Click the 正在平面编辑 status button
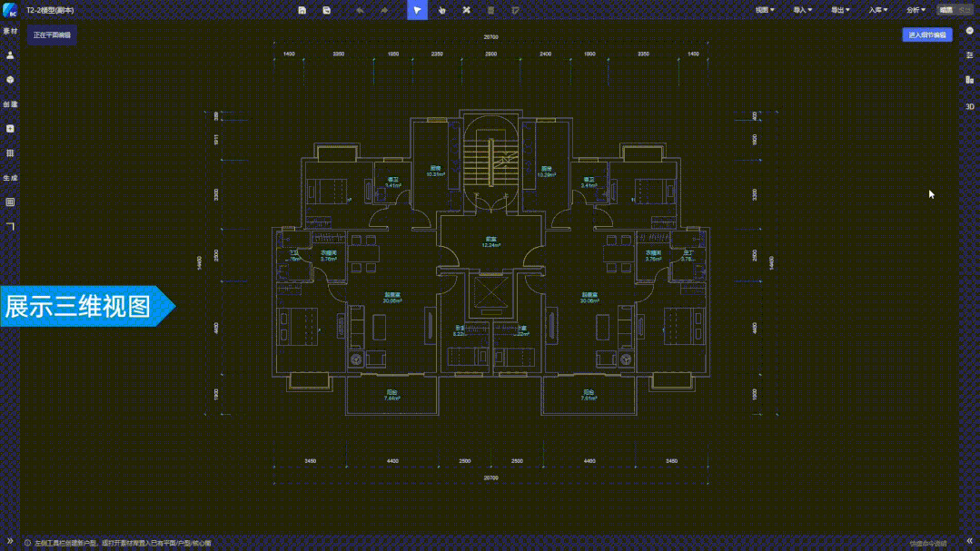The height and width of the screenshot is (551, 980). point(52,34)
